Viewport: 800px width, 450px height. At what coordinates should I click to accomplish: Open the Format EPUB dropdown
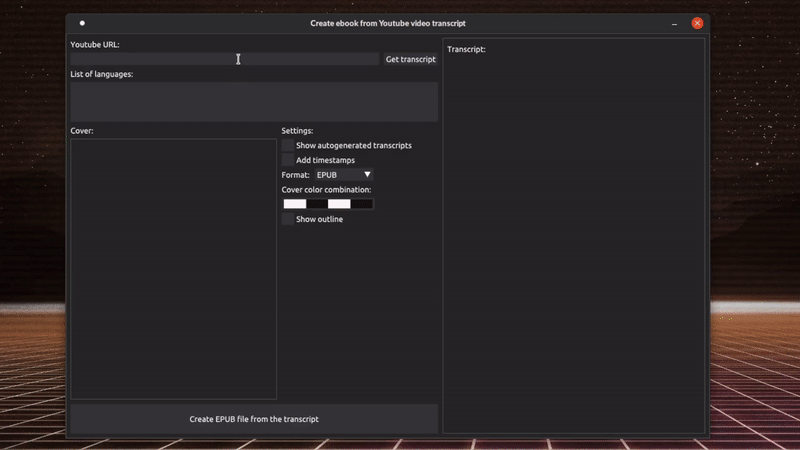[343, 174]
